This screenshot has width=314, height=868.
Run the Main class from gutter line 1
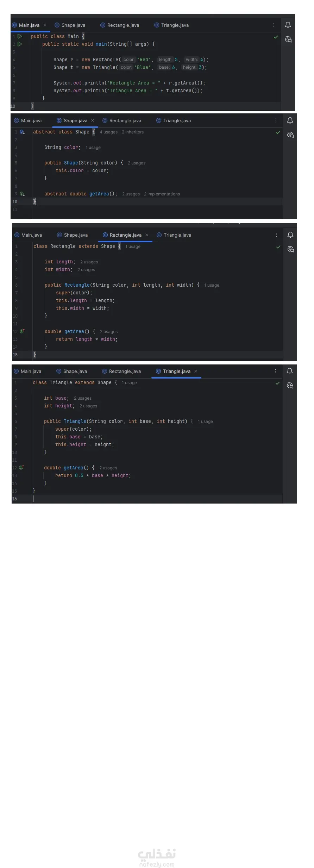pyautogui.click(x=20, y=36)
